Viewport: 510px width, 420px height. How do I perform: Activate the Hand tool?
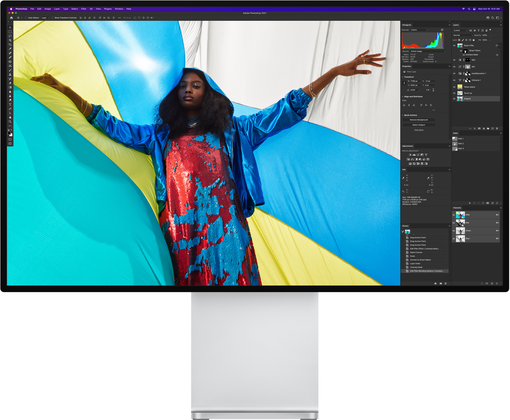point(10,117)
